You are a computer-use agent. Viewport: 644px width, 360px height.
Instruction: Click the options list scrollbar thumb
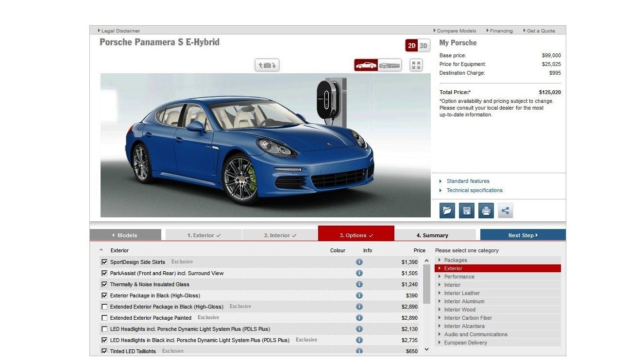coord(426,284)
